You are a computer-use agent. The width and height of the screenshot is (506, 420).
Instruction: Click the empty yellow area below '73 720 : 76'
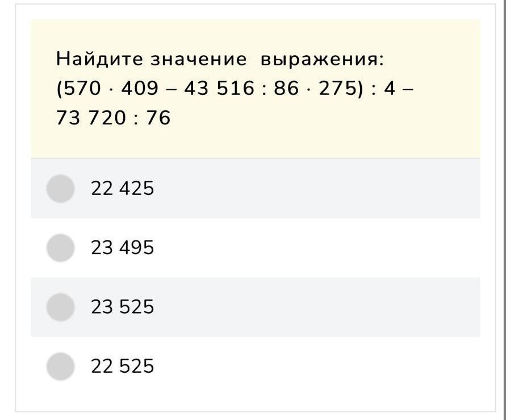click(x=256, y=142)
